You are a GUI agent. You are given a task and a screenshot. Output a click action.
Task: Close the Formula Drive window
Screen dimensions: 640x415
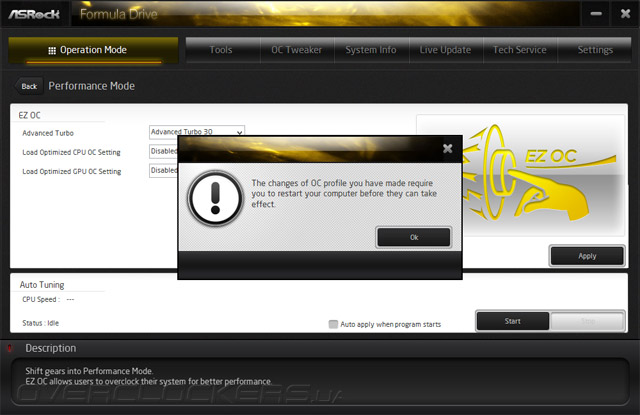click(x=625, y=14)
